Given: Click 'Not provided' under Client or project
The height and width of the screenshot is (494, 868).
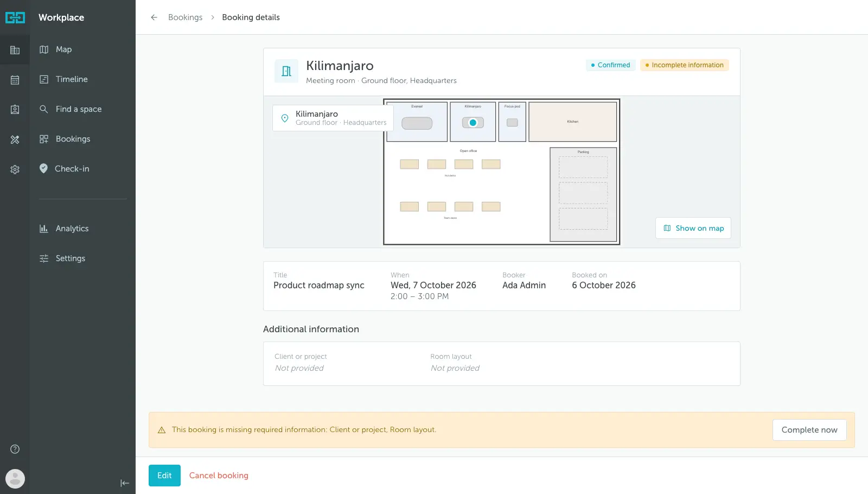Looking at the screenshot, I should coord(299,368).
